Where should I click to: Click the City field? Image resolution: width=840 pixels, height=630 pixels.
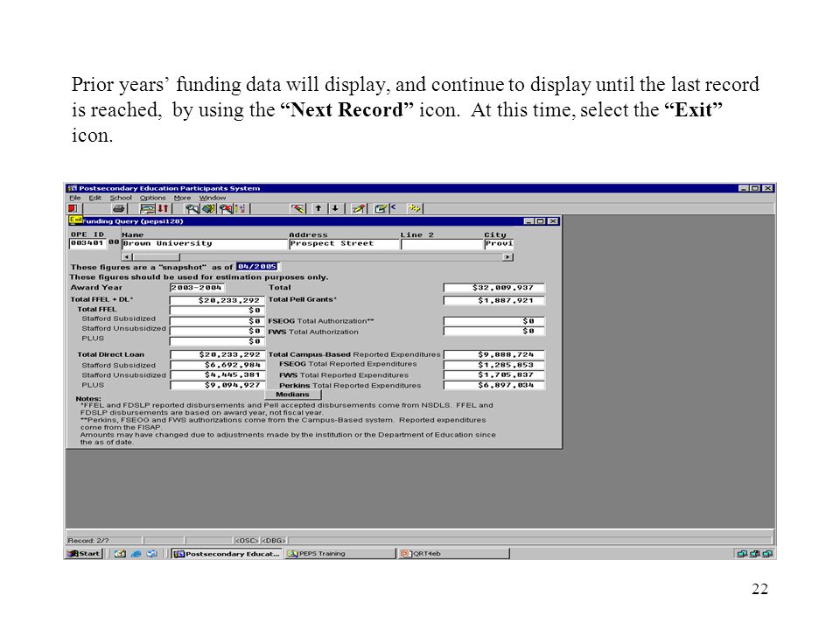click(x=499, y=244)
